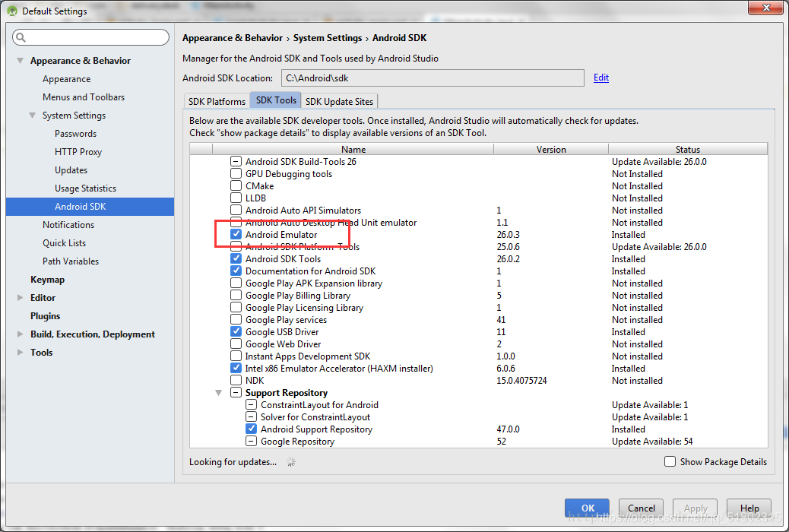Open Usage Statistics settings
Image resolution: width=789 pixels, height=532 pixels.
pos(86,188)
